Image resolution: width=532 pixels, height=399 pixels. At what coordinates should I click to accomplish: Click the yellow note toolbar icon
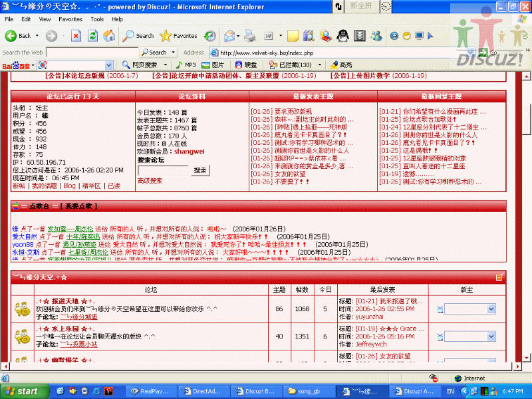pyautogui.click(x=293, y=36)
